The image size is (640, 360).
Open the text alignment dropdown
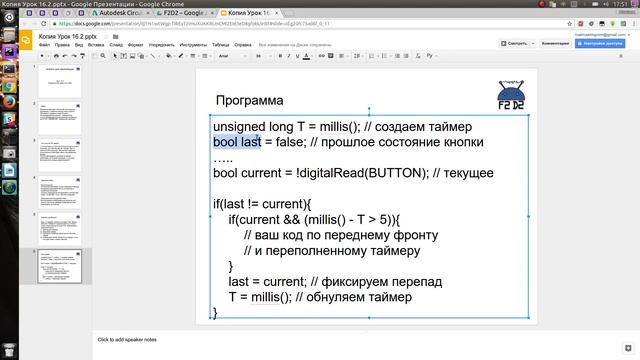point(342,56)
